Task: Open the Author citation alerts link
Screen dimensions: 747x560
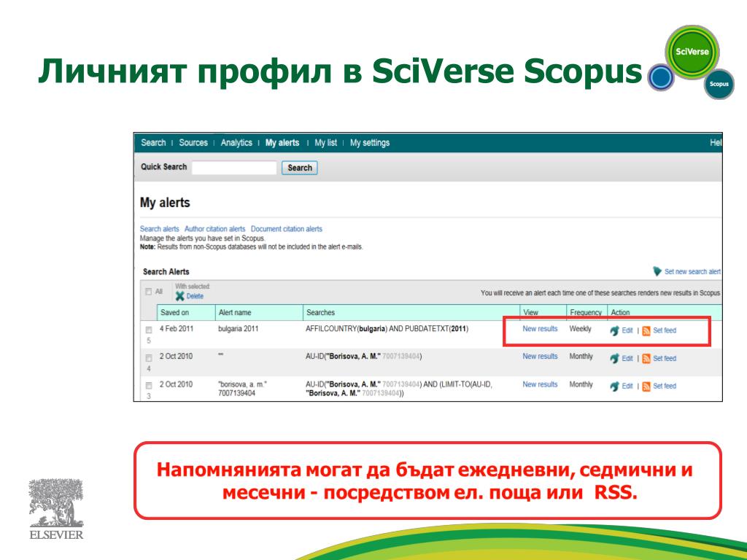Action: click(x=215, y=228)
